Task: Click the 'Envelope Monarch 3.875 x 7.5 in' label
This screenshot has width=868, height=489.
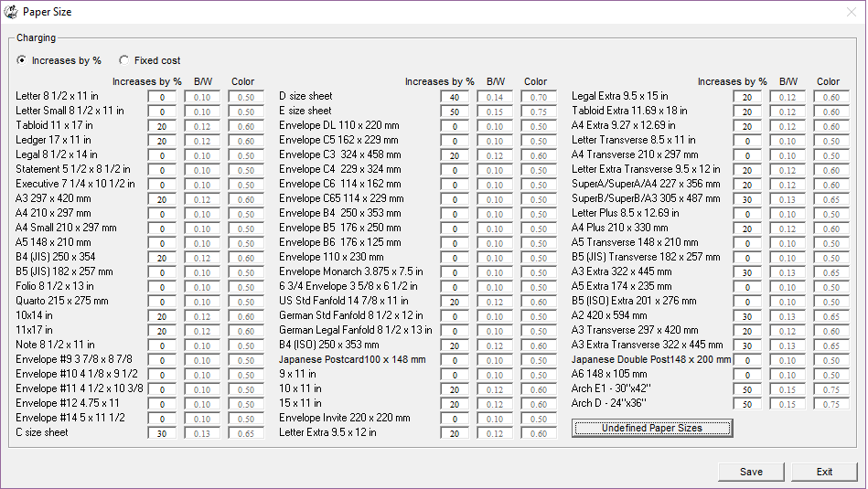Action: point(351,271)
